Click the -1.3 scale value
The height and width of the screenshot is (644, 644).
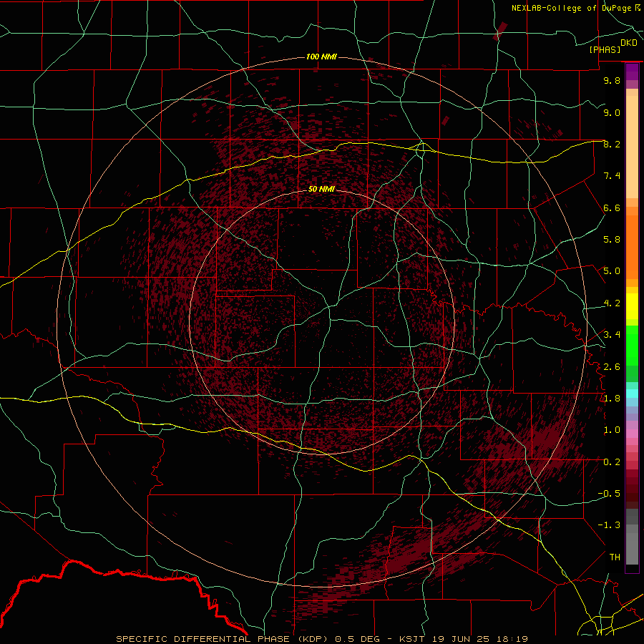609,525
